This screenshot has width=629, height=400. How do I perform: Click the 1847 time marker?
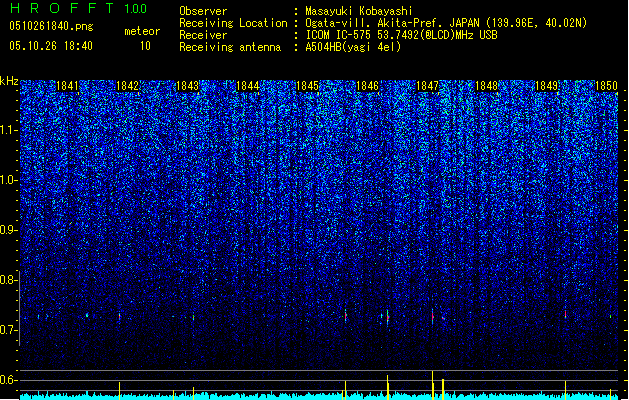pos(428,86)
